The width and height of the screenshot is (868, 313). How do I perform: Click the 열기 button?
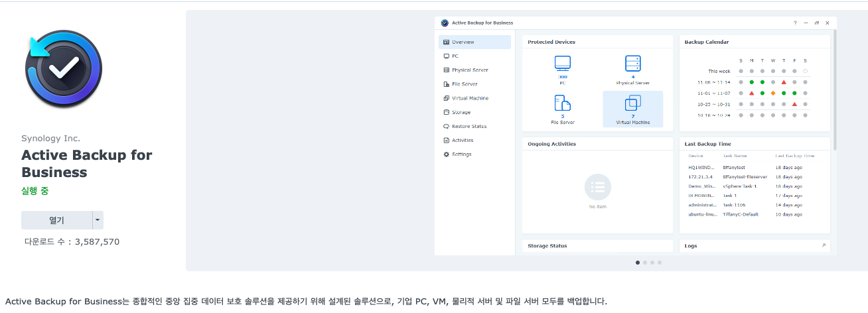click(56, 220)
